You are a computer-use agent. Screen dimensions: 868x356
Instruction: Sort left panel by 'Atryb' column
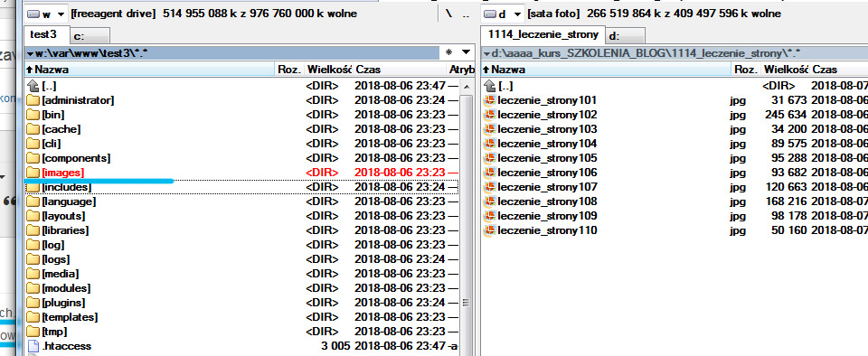point(461,70)
